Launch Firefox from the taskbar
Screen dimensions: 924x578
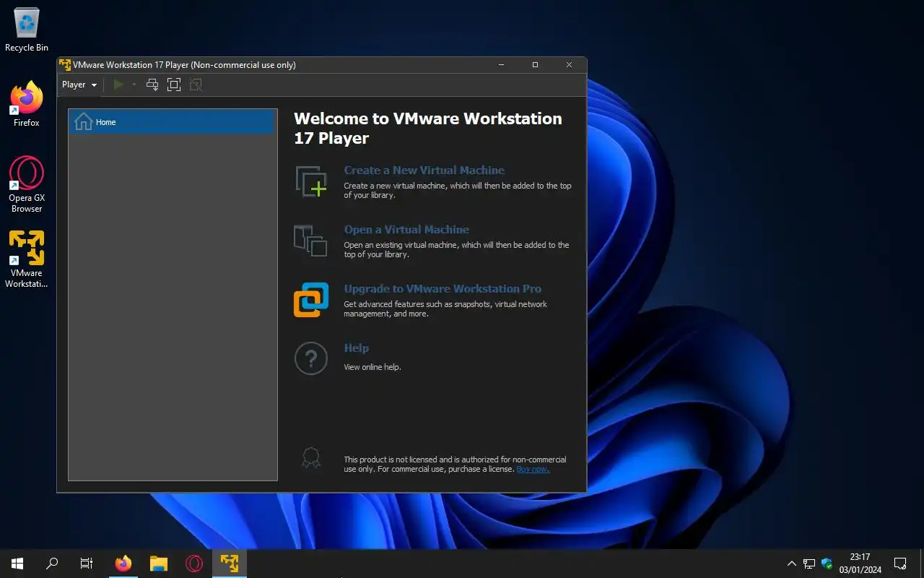tap(123, 564)
